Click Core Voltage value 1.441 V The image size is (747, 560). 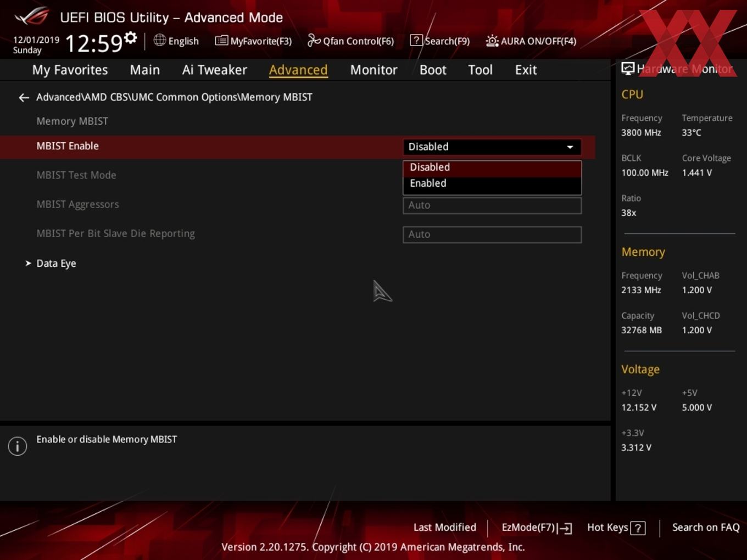(696, 173)
